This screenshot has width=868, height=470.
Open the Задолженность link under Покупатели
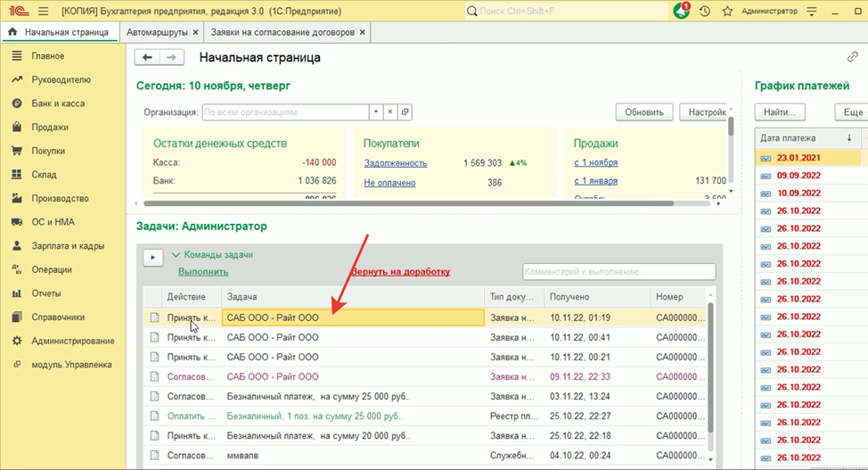(x=396, y=163)
